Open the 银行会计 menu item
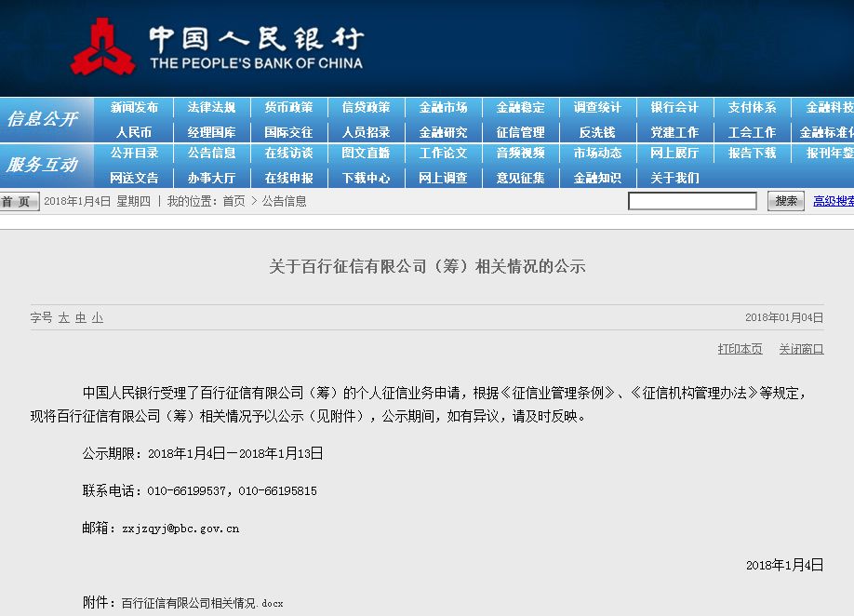Screen dimensions: 854x616 coord(674,107)
